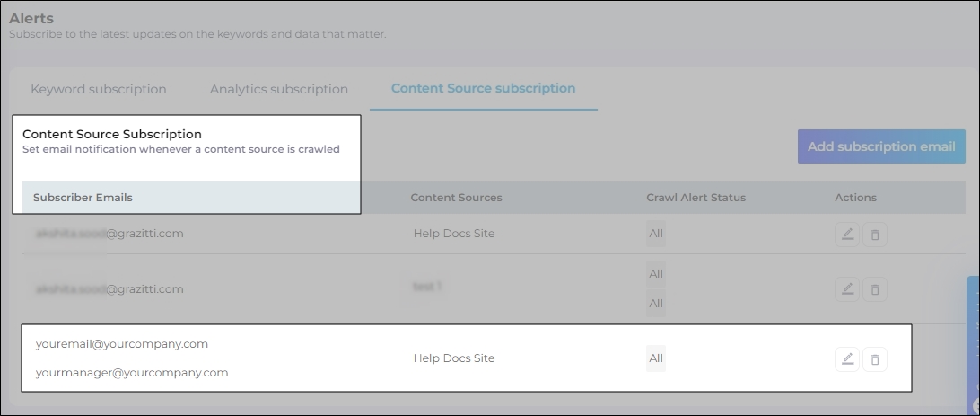The height and width of the screenshot is (416, 980).
Task: Click the test 1 content source entry
Action: pos(427,287)
